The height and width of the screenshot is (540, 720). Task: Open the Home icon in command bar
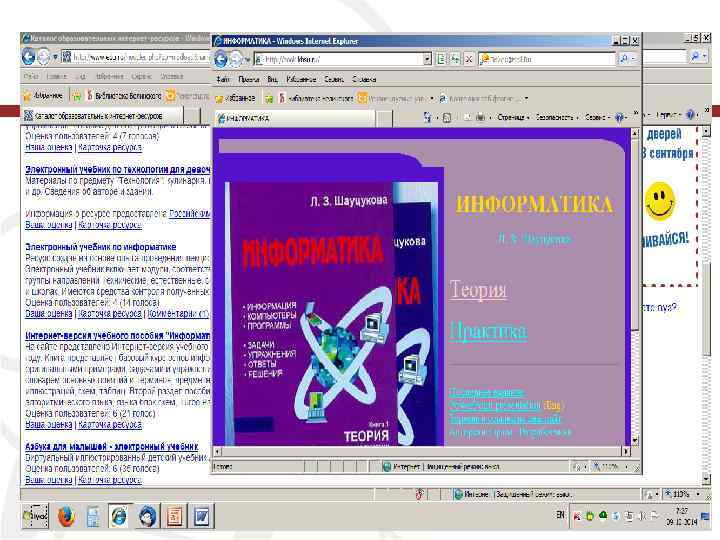[428, 118]
